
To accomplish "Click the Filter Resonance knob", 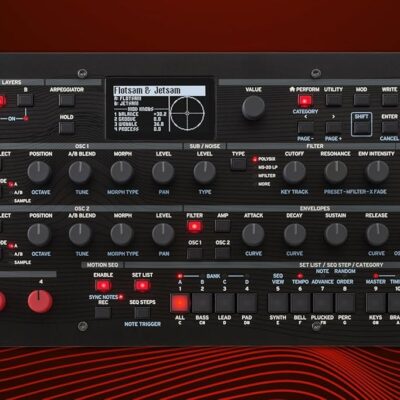I will (x=336, y=172).
